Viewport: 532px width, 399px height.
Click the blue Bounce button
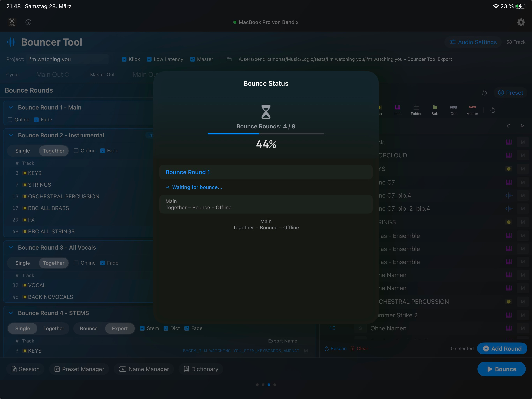coord(501,369)
